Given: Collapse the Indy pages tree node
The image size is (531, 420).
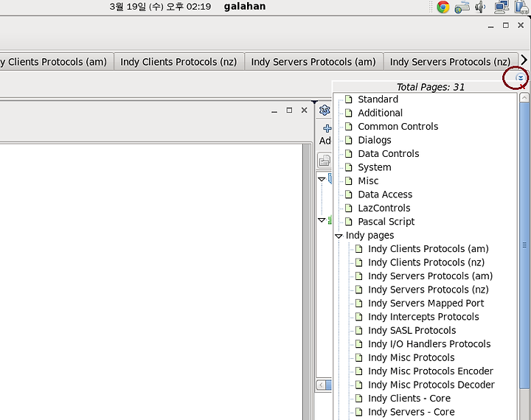Looking at the screenshot, I should pyautogui.click(x=339, y=236).
